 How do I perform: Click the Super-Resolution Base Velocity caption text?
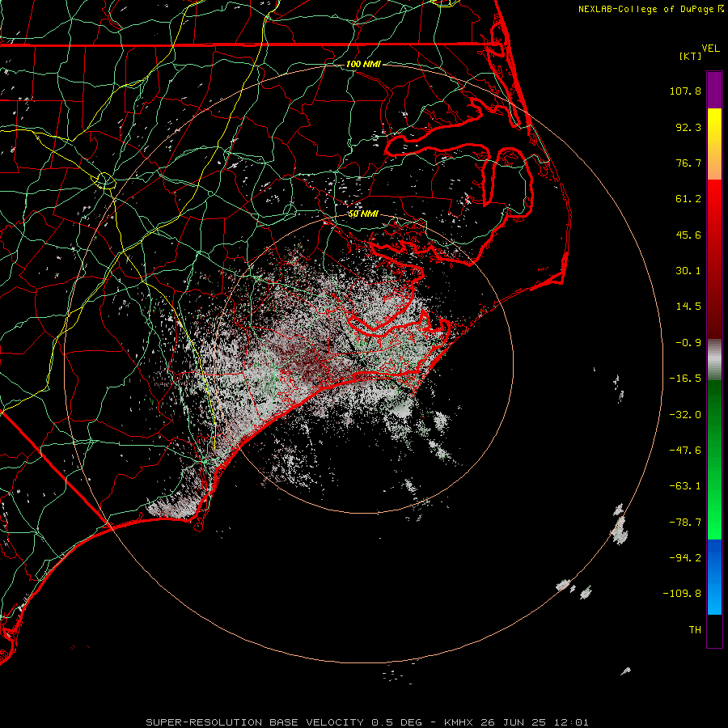coord(367,722)
